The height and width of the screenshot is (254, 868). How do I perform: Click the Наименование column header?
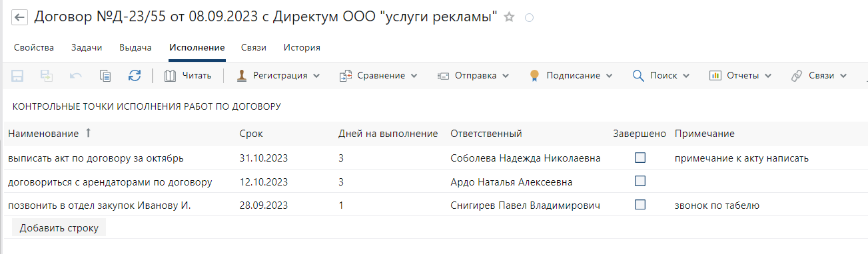click(x=43, y=134)
